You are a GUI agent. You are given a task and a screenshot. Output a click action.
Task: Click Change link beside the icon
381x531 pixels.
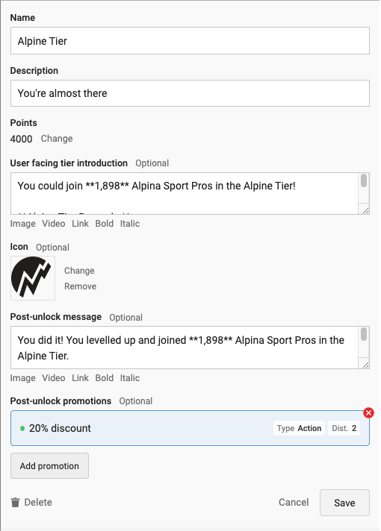click(x=79, y=271)
